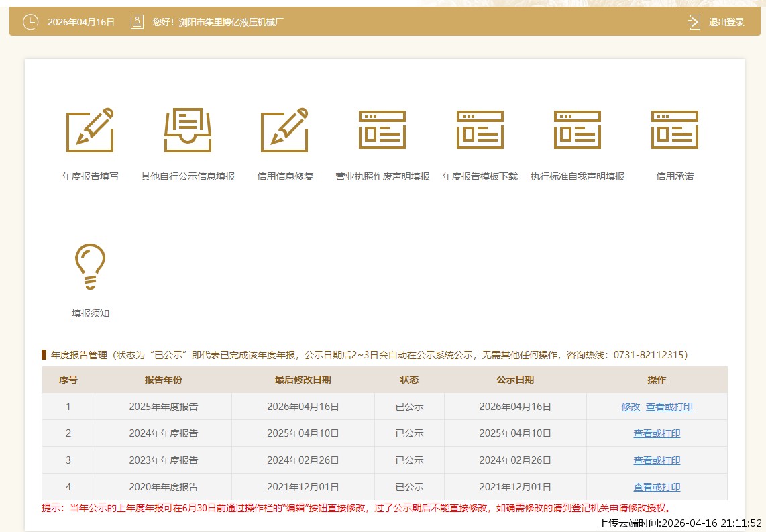Open 查看或打印 for 2025年年度报告

669,407
